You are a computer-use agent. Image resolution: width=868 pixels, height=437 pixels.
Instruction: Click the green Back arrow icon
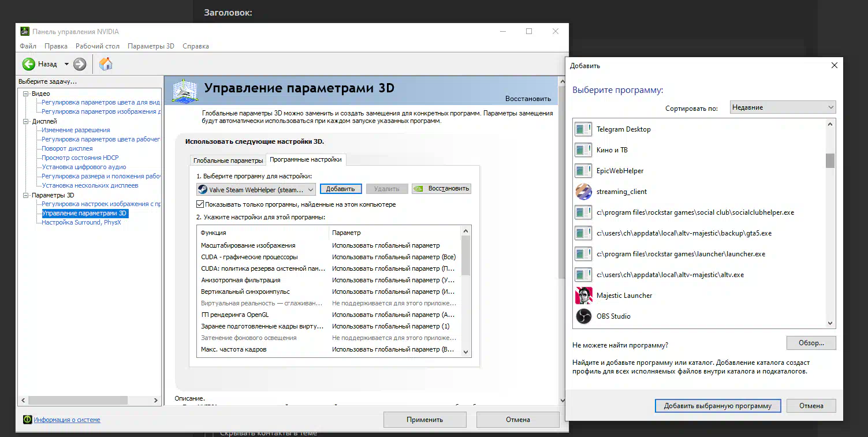(x=29, y=64)
